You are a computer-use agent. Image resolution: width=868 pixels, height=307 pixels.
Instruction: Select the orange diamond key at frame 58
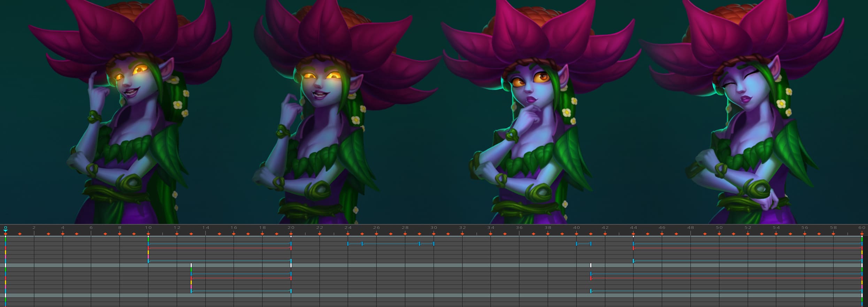pyautogui.click(x=833, y=234)
